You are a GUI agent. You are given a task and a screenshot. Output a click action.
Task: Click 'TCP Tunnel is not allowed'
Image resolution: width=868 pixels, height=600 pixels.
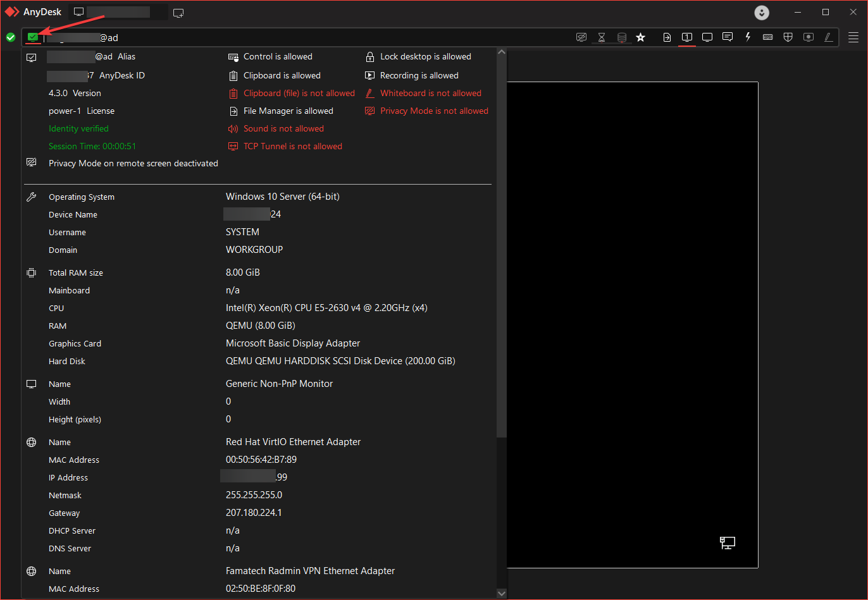293,146
